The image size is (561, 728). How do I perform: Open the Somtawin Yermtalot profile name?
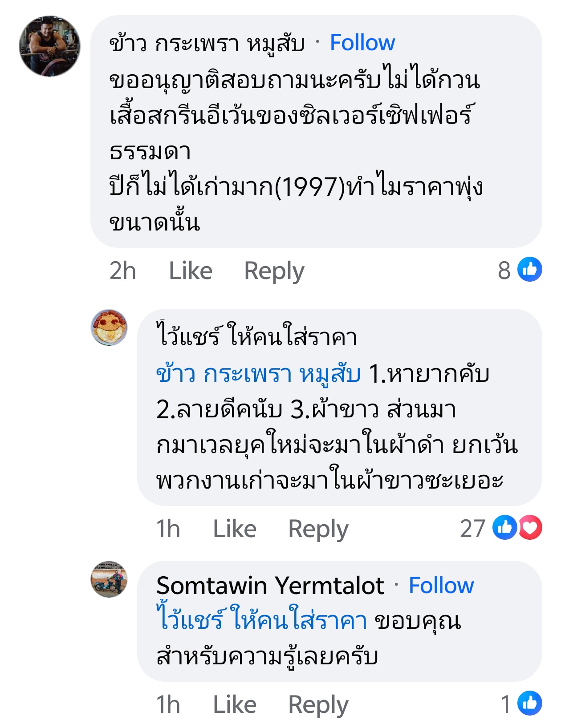270,586
